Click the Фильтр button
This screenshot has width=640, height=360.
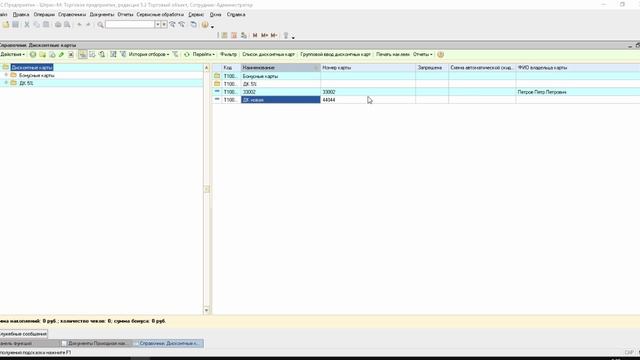pyautogui.click(x=228, y=54)
